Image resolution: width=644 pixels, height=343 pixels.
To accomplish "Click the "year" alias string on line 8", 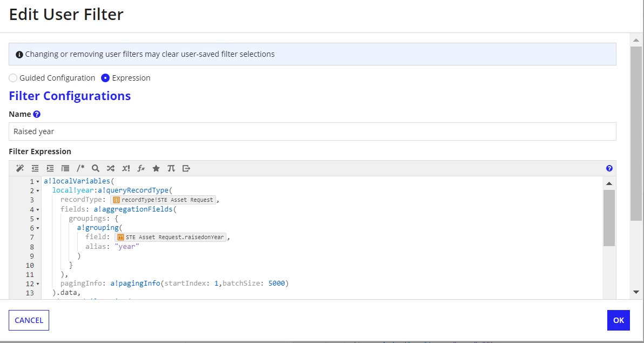I will [x=127, y=246].
